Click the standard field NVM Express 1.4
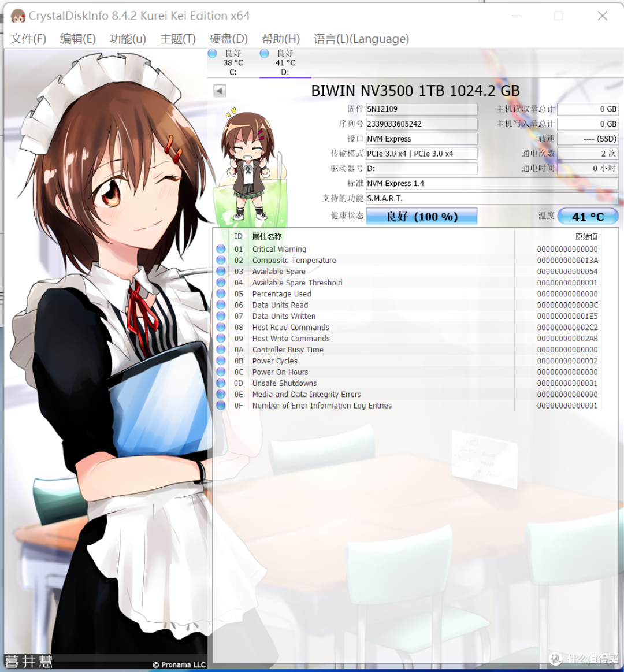The height and width of the screenshot is (672, 624). [x=492, y=183]
